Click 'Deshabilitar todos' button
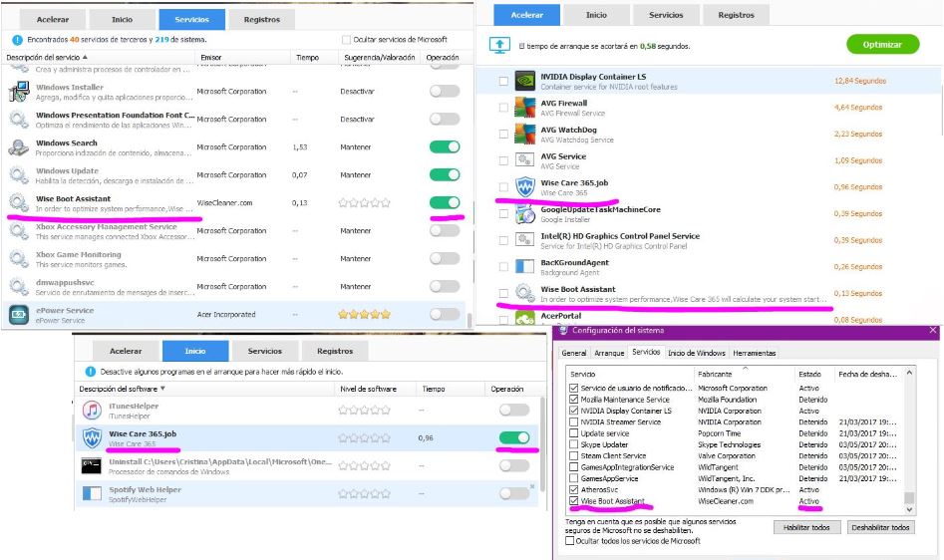 880,527
